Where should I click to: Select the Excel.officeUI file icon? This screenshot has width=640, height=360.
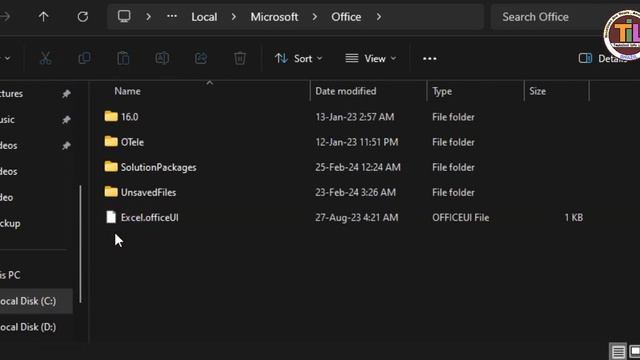coord(111,217)
